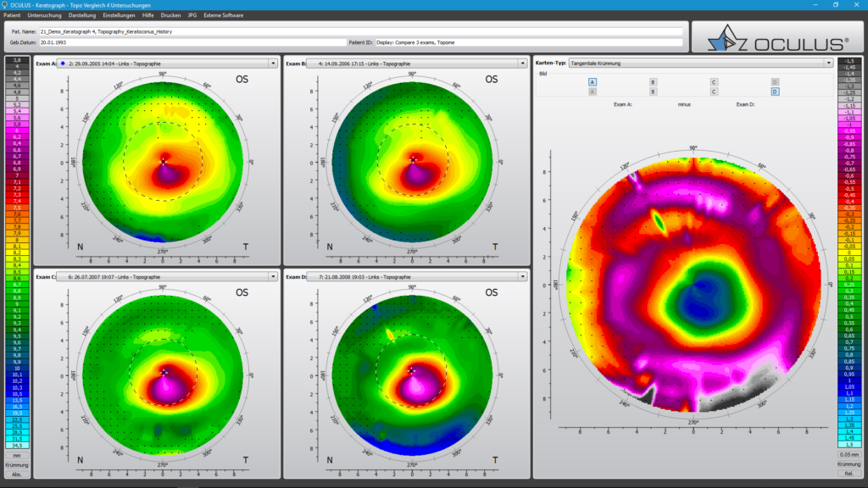Click the 0.05 mm step button

[850, 455]
